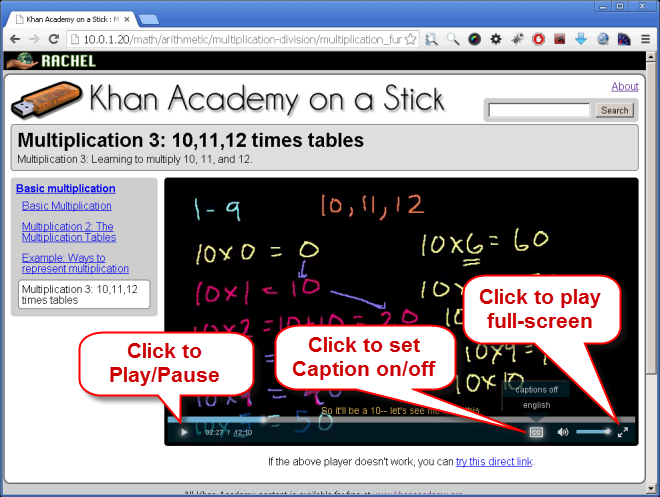The image size is (660, 497).
Task: Open Multiplication 2: The Multiplication Tables
Action: coord(69,232)
